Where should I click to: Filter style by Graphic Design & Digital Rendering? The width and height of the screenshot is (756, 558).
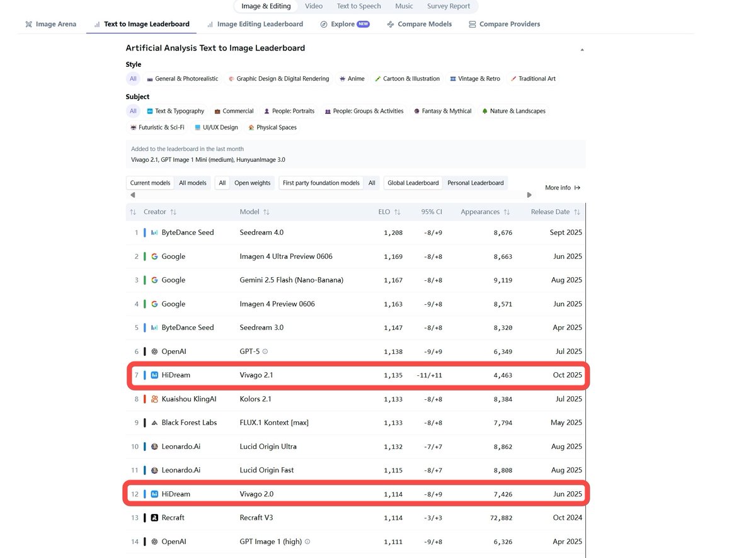click(x=278, y=79)
